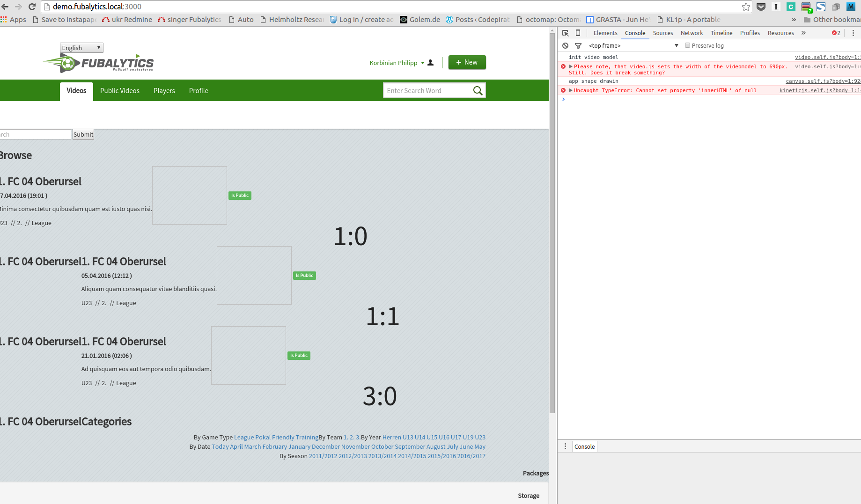Open the teal 'C' extension icon

(791, 7)
